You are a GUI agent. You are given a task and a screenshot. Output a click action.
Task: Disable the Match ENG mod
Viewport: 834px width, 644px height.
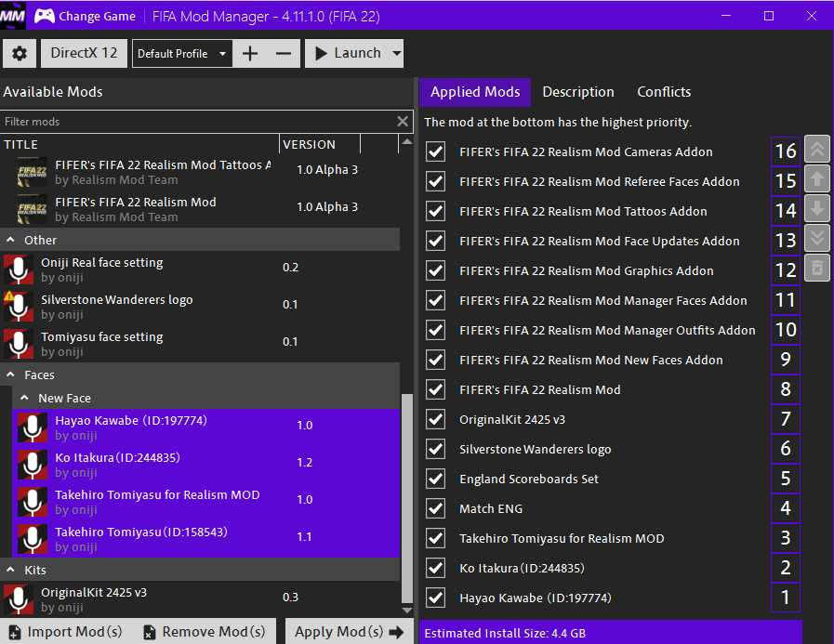click(436, 509)
